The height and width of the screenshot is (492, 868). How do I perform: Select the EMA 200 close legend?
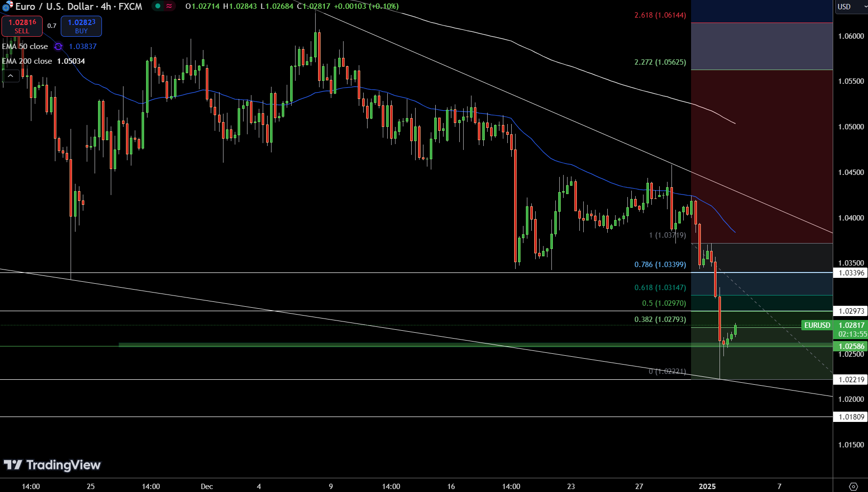click(x=27, y=61)
